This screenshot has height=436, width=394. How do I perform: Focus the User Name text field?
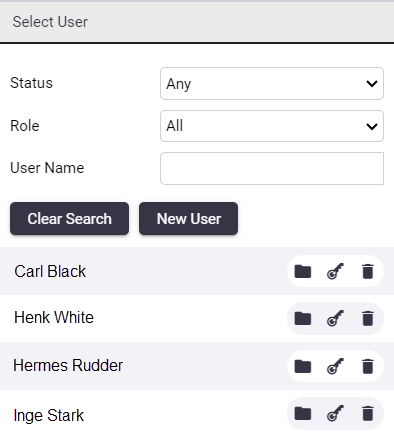[272, 168]
